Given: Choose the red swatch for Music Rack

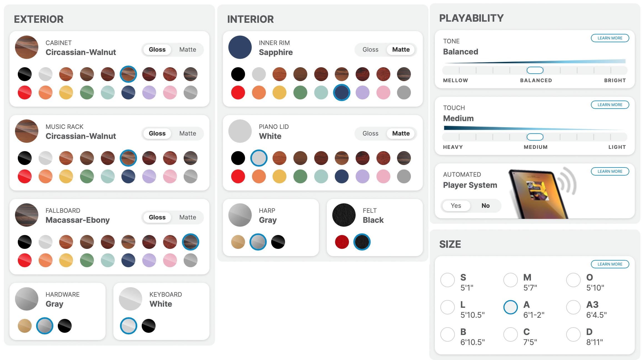Looking at the screenshot, I should coord(25,176).
